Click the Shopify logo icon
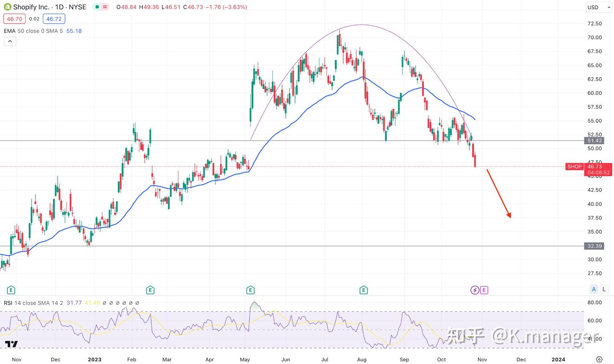The width and height of the screenshot is (614, 364). tap(7, 7)
